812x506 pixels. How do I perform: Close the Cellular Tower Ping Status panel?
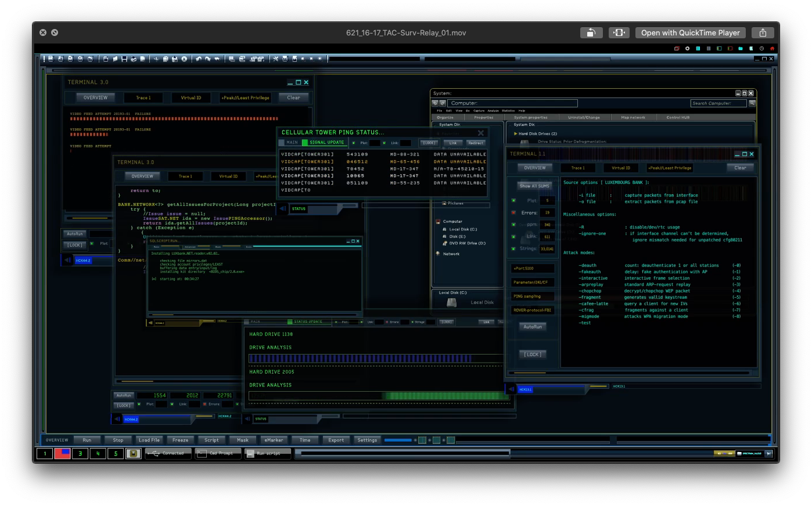(x=480, y=133)
